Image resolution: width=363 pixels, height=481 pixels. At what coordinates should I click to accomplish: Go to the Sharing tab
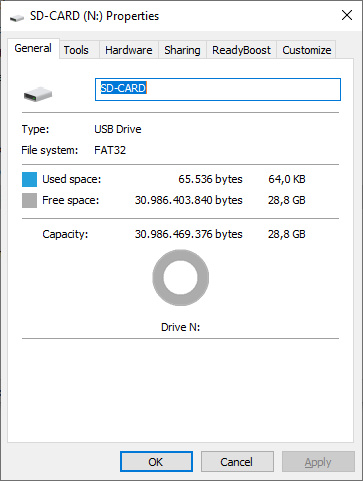(182, 50)
